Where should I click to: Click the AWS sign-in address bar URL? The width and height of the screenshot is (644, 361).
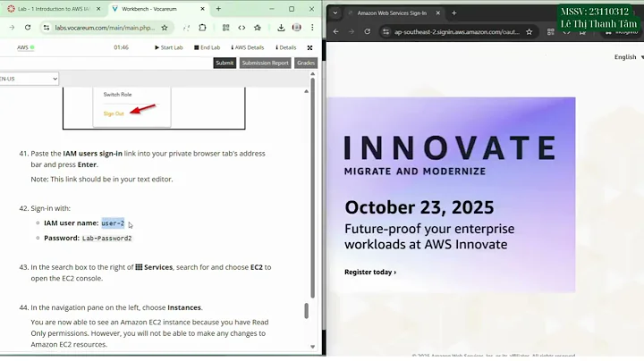click(457, 31)
